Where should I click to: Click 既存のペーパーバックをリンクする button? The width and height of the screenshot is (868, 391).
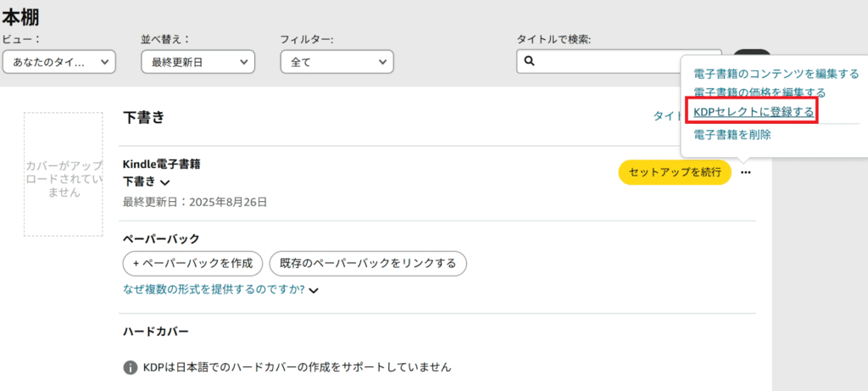(368, 263)
